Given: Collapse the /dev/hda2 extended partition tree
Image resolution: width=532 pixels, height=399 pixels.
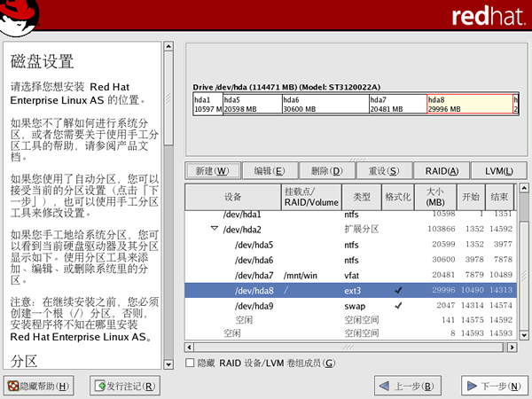Looking at the screenshot, I should [215, 229].
